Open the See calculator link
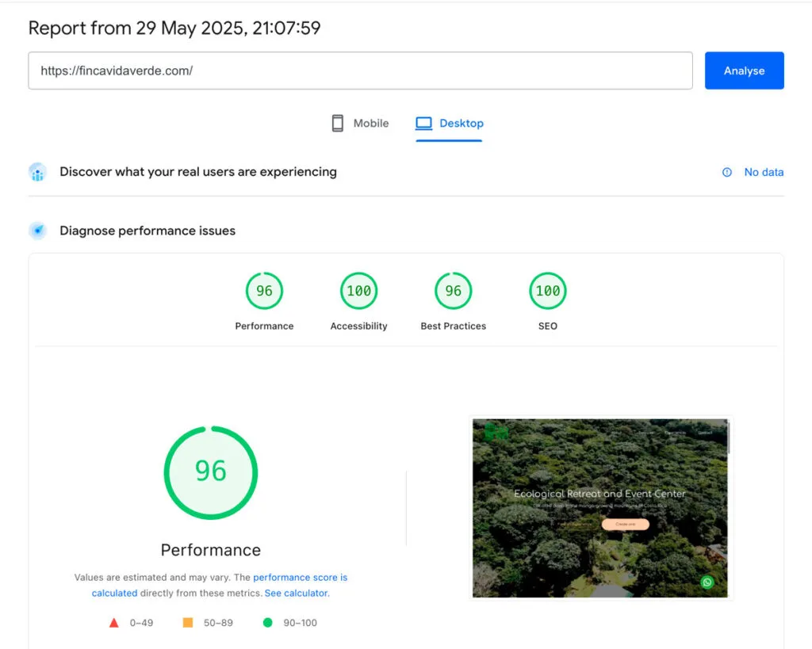This screenshot has height=649, width=812. 297,593
